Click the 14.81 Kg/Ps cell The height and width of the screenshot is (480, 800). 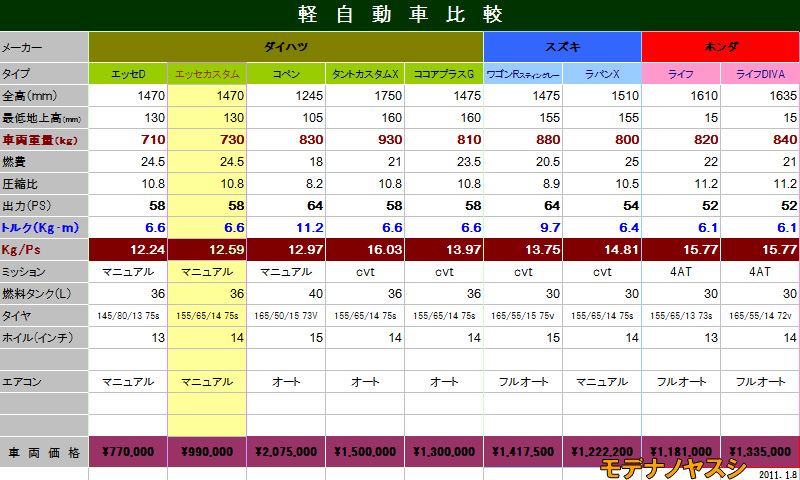(602, 249)
